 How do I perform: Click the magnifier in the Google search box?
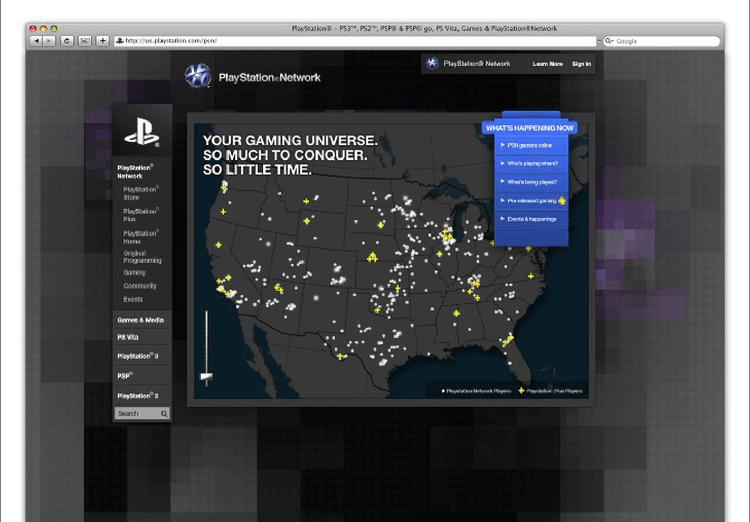click(609, 41)
